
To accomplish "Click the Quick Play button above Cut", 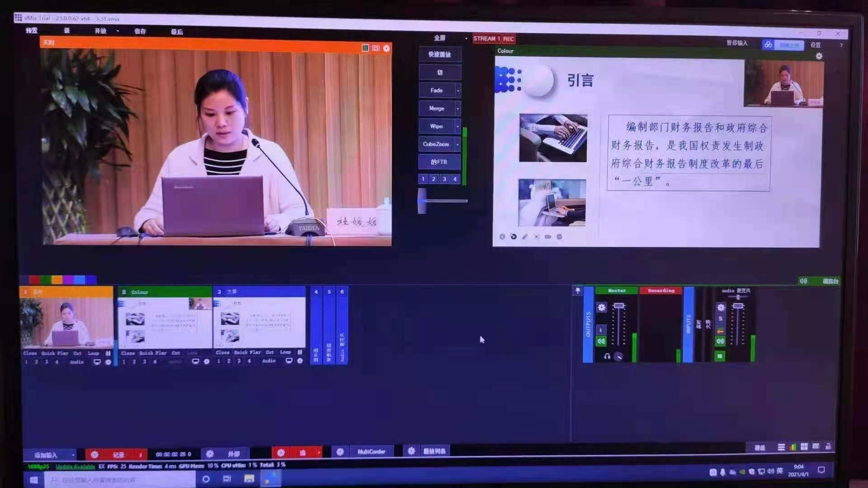I will click(440, 54).
